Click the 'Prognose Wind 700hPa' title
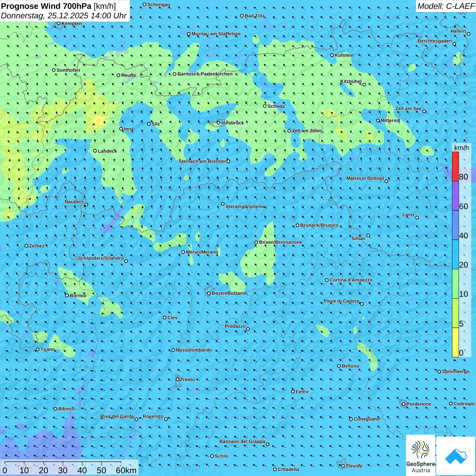This screenshot has height=476, width=476. click(47, 6)
